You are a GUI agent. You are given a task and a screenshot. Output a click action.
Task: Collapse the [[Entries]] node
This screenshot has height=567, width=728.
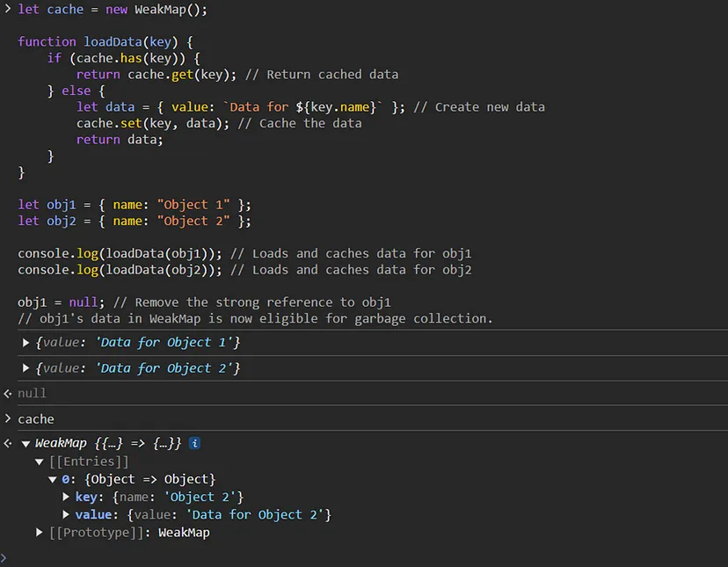40,462
